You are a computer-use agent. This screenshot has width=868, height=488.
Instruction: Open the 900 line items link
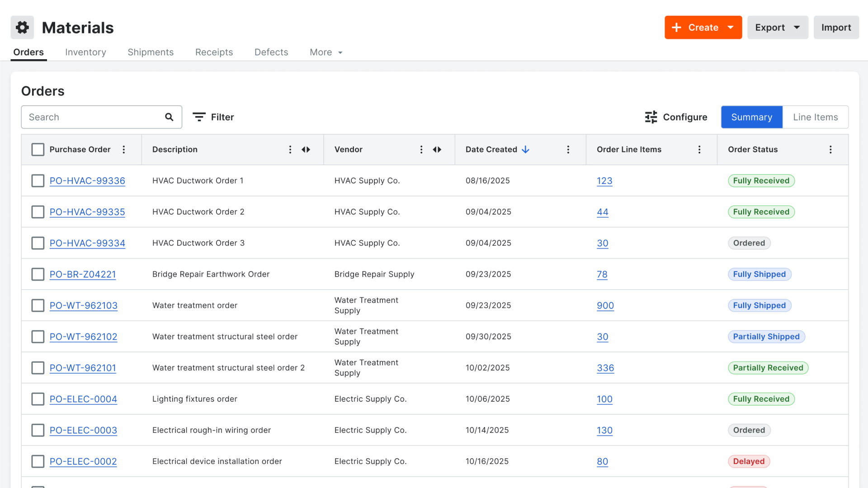[x=605, y=305]
